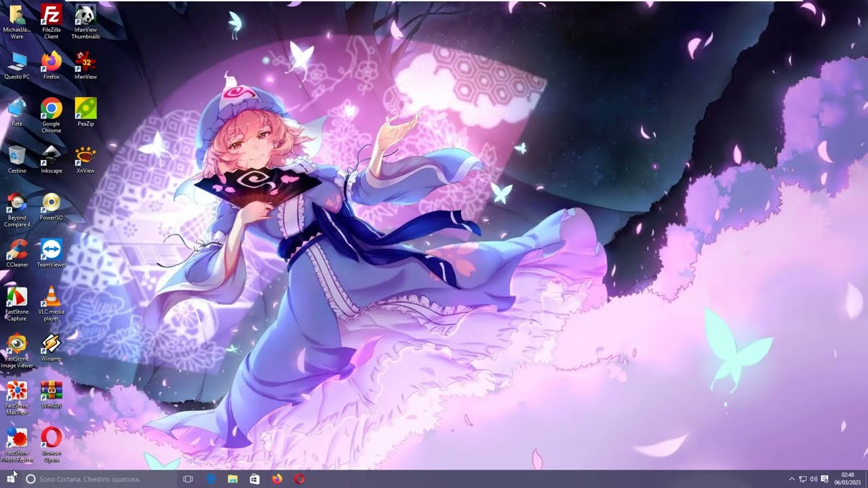
Task: Launch Winamp from the desktop
Action: point(51,347)
